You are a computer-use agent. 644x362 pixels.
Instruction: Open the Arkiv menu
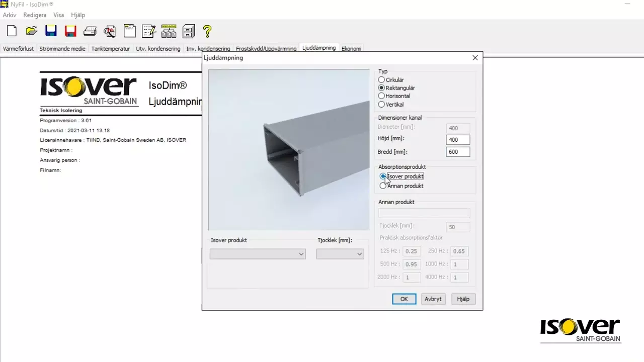click(10, 15)
